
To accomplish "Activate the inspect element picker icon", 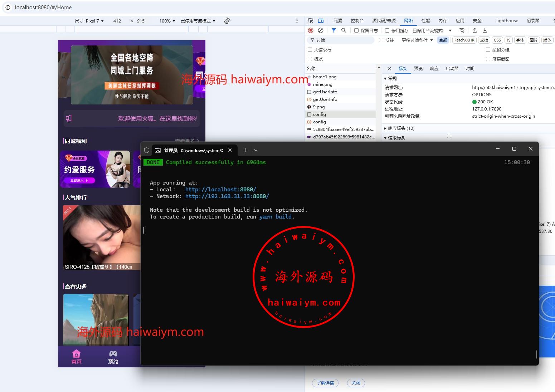I will click(x=311, y=21).
